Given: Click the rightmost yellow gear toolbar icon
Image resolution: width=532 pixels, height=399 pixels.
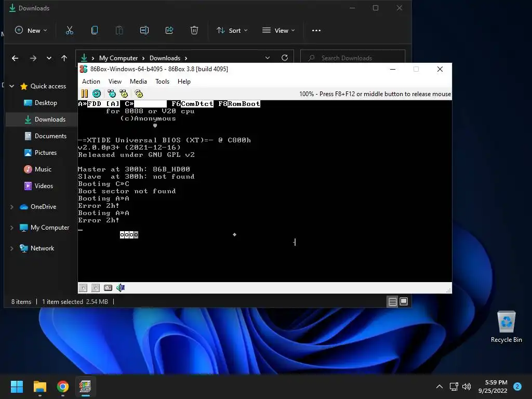Looking at the screenshot, I should click(x=139, y=94).
